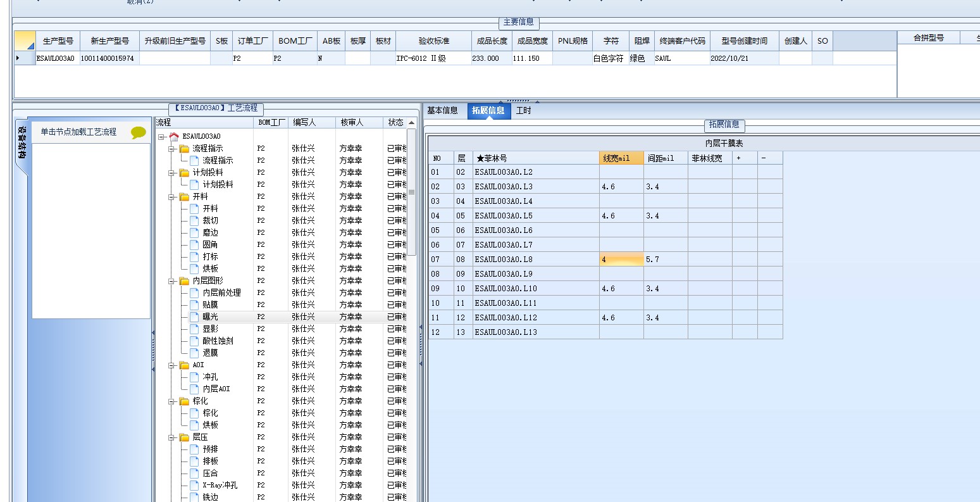Select the main info grid corner cell
This screenshot has height=502, width=980.
[x=25, y=41]
